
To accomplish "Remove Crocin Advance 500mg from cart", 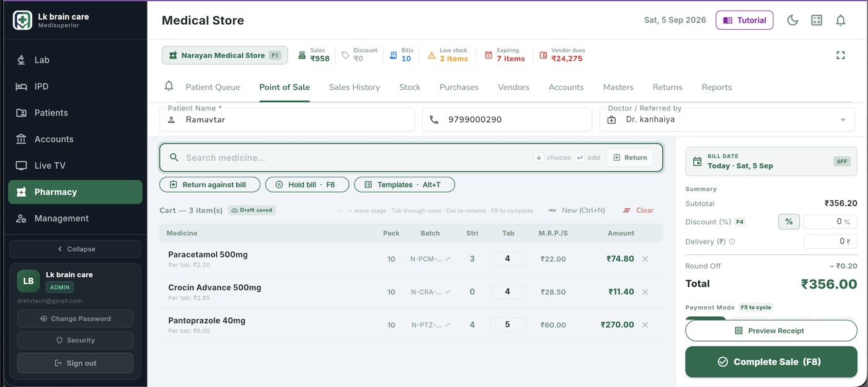I will pos(645,291).
